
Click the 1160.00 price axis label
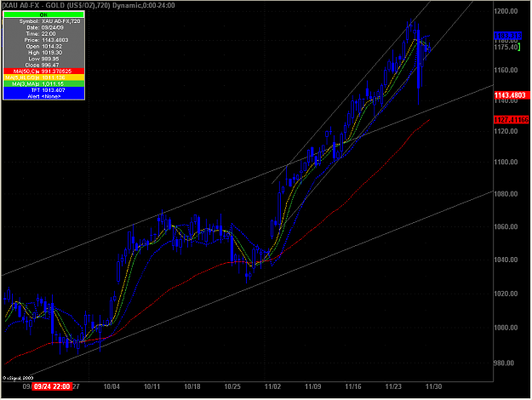click(506, 71)
